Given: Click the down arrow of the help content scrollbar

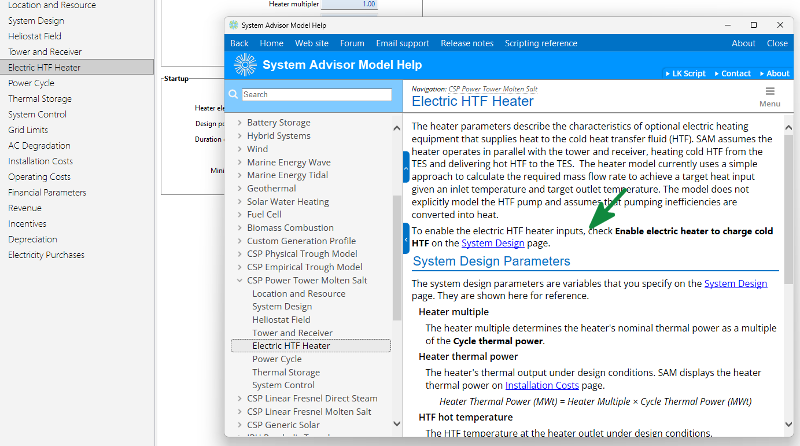Looking at the screenshot, I should (x=788, y=424).
